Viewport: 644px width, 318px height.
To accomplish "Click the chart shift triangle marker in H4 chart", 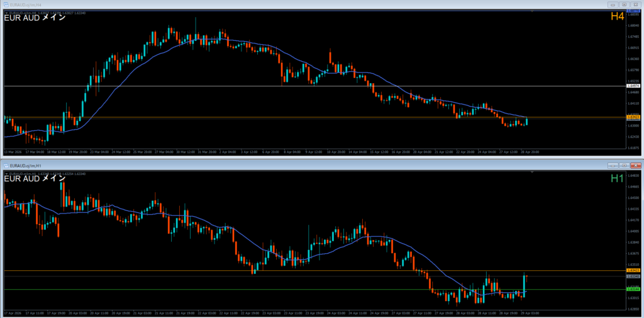I will [x=533, y=10].
